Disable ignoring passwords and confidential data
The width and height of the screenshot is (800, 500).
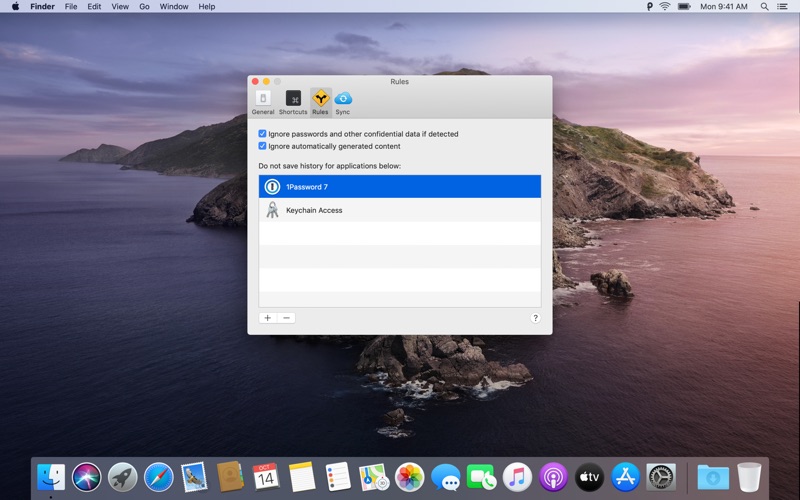click(x=263, y=134)
